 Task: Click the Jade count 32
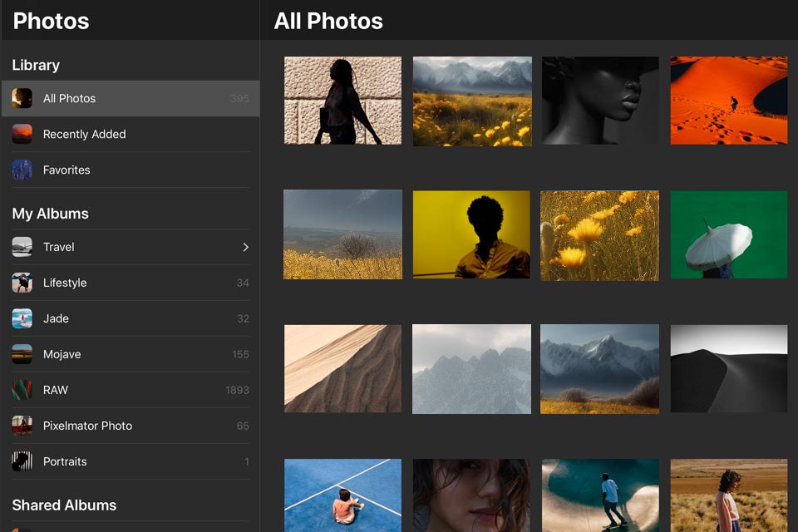[243, 318]
